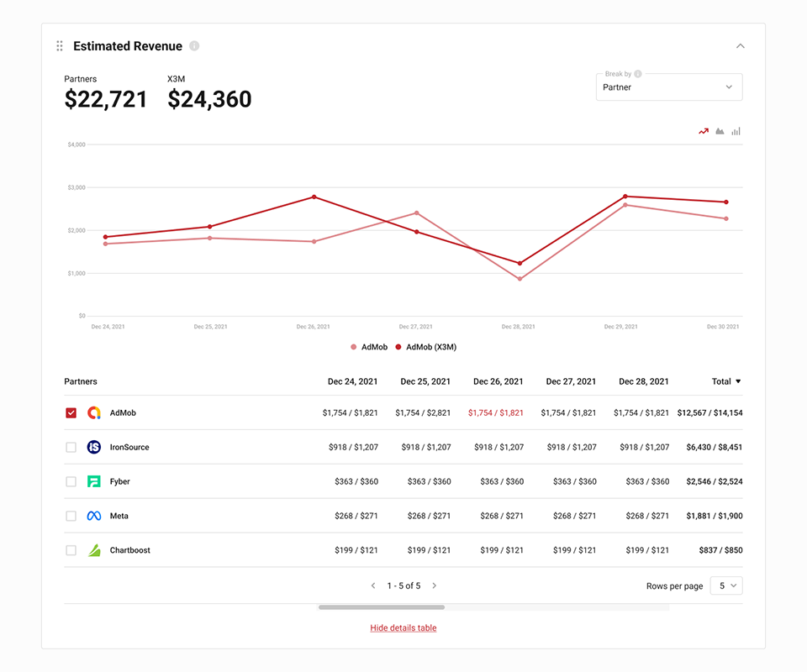
Task: Click the X3M $24,360 revenue figure
Action: [209, 99]
